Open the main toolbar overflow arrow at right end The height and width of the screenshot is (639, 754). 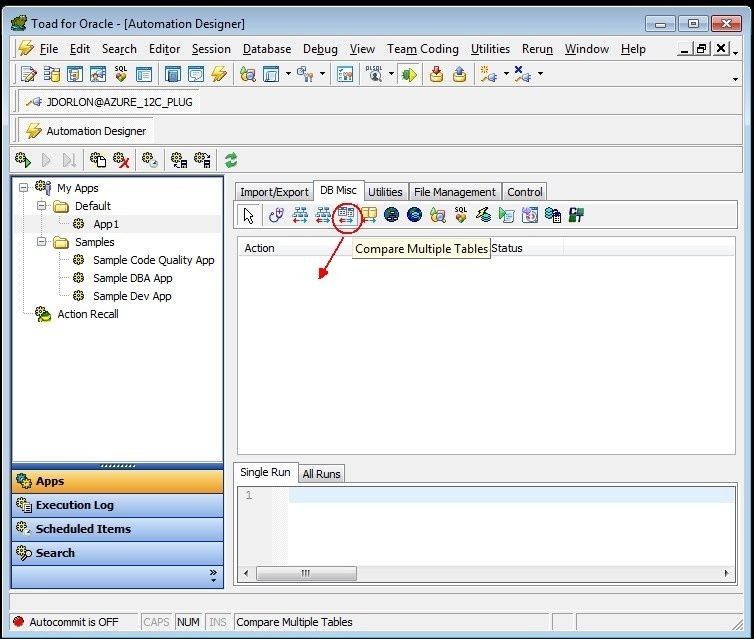coord(735,79)
